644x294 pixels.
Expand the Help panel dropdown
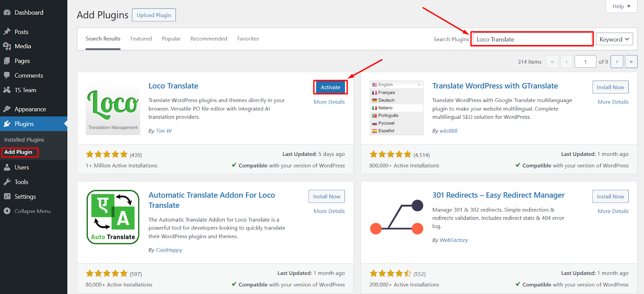click(621, 6)
